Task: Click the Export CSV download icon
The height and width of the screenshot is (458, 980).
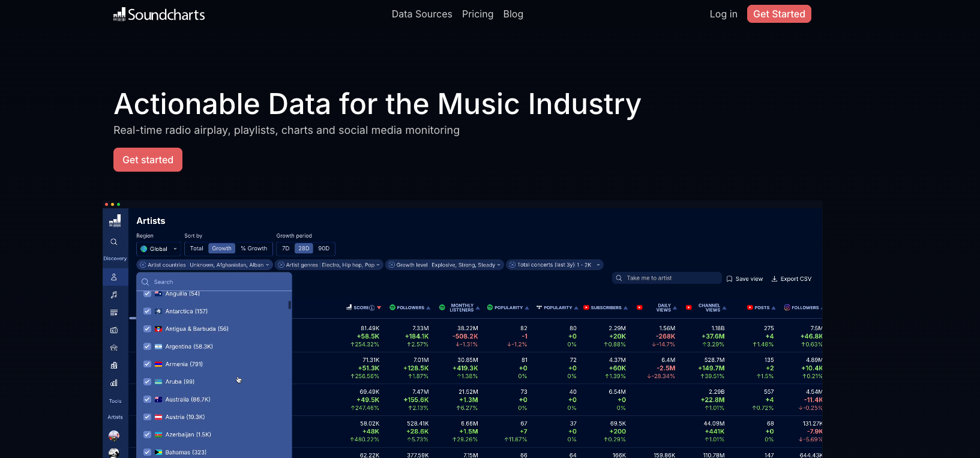Action: pos(774,279)
